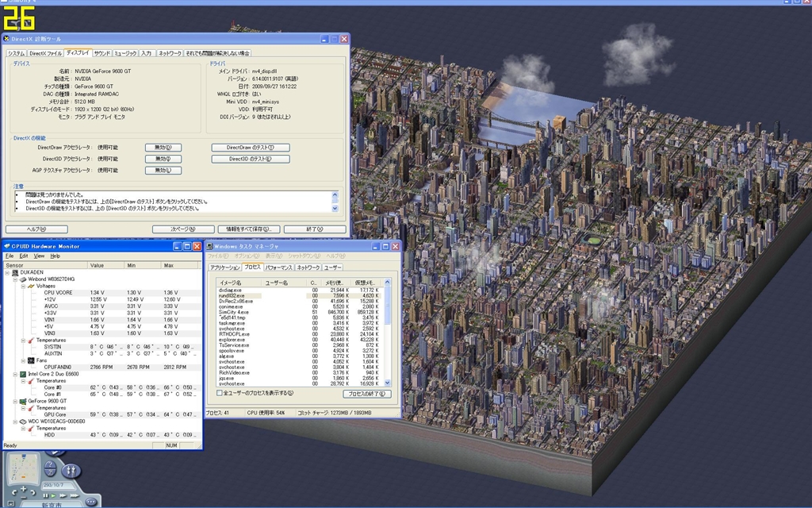Image resolution: width=812 pixels, height=508 pixels.
Task: Click DirectDraw のテスト button
Action: pos(250,148)
